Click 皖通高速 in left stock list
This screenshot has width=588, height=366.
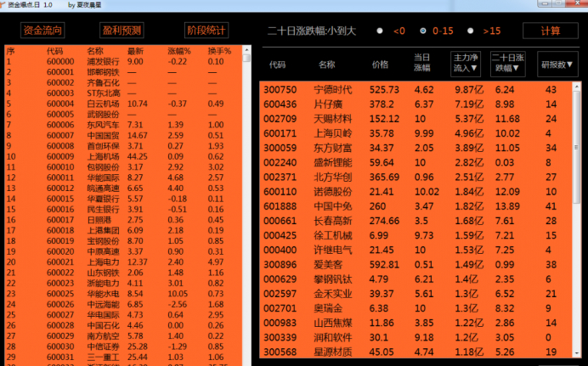tap(103, 188)
